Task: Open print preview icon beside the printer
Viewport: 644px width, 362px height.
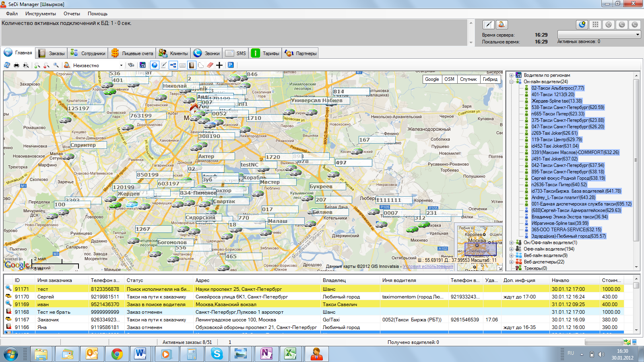Action: pyautogui.click(x=26, y=65)
